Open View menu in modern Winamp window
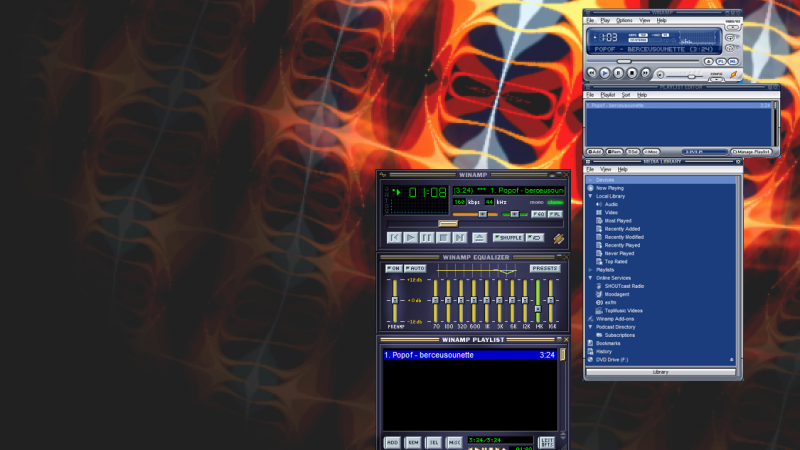This screenshot has width=800, height=450. pos(644,20)
